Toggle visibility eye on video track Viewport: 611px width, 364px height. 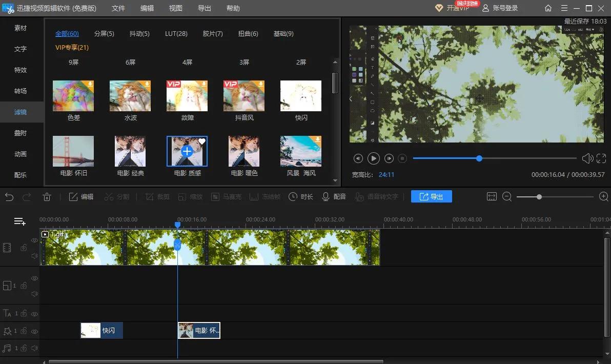click(34, 240)
